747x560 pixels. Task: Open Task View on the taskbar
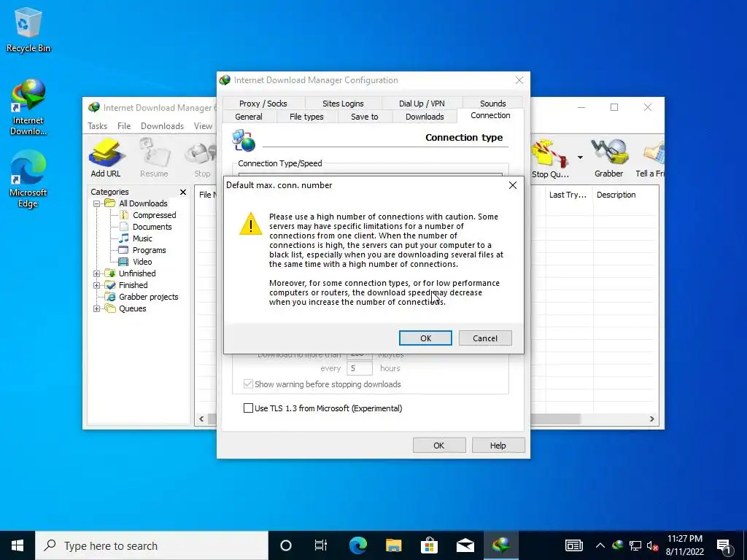pos(321,545)
